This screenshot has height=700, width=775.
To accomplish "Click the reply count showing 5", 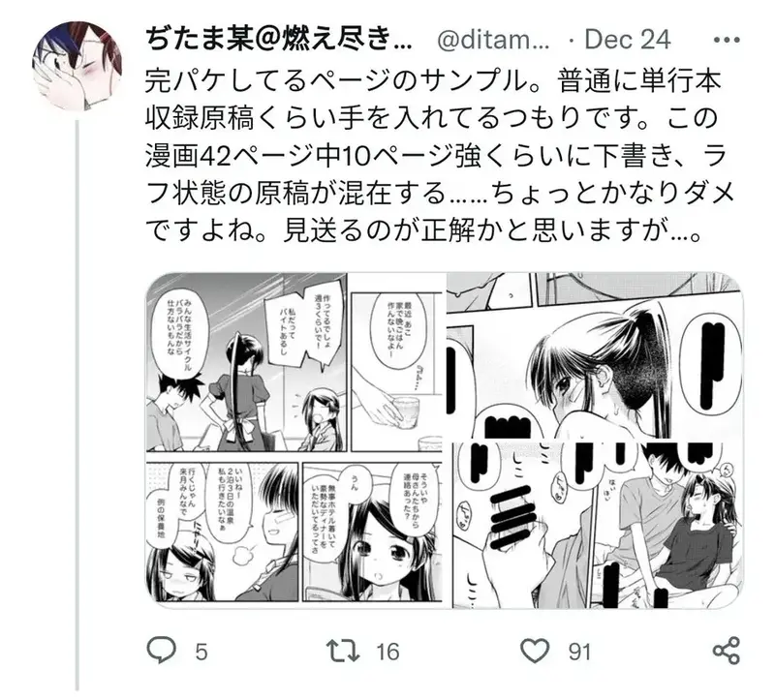I will (x=201, y=653).
